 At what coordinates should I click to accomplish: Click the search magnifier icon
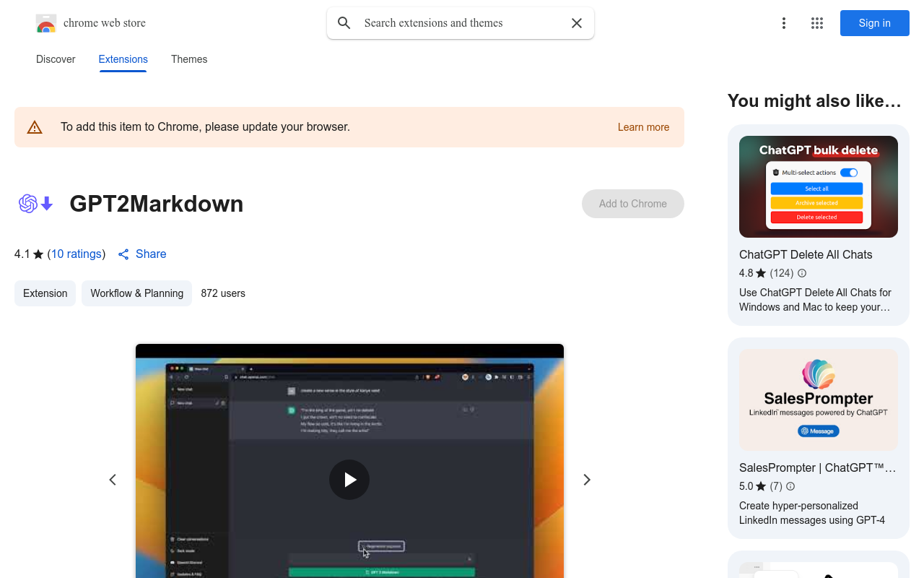point(344,23)
